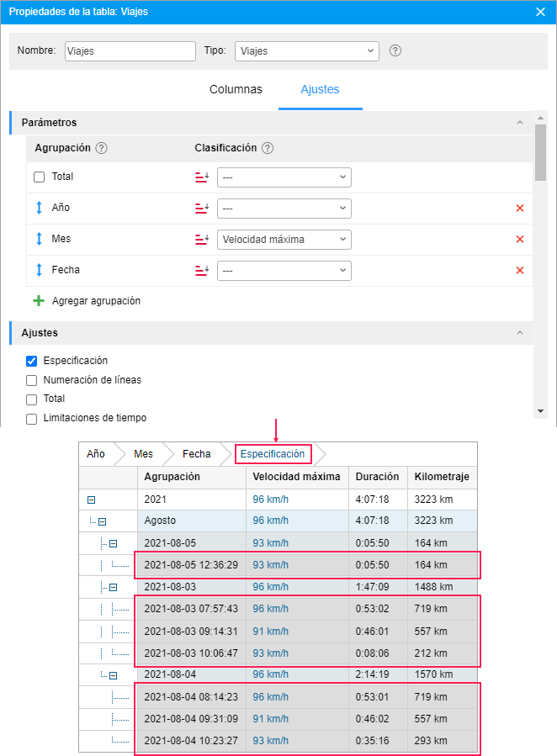Screen dimensions: 557x756
Task: Toggle sort direction icon in Mes row
Action: pyautogui.click(x=202, y=239)
